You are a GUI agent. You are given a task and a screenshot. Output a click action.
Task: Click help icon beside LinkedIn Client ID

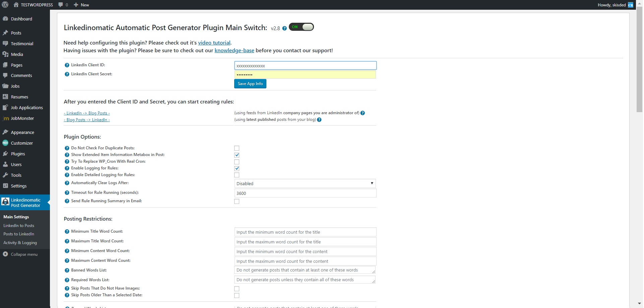(x=67, y=65)
